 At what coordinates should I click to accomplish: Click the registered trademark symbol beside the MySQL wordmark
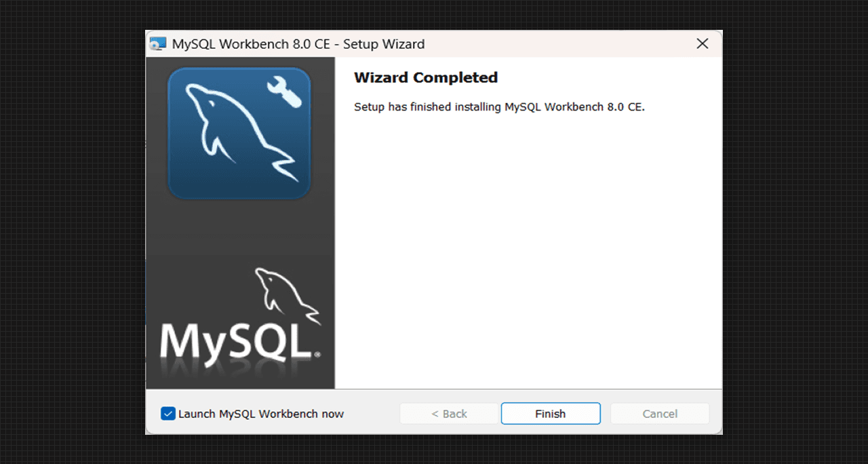[317, 354]
